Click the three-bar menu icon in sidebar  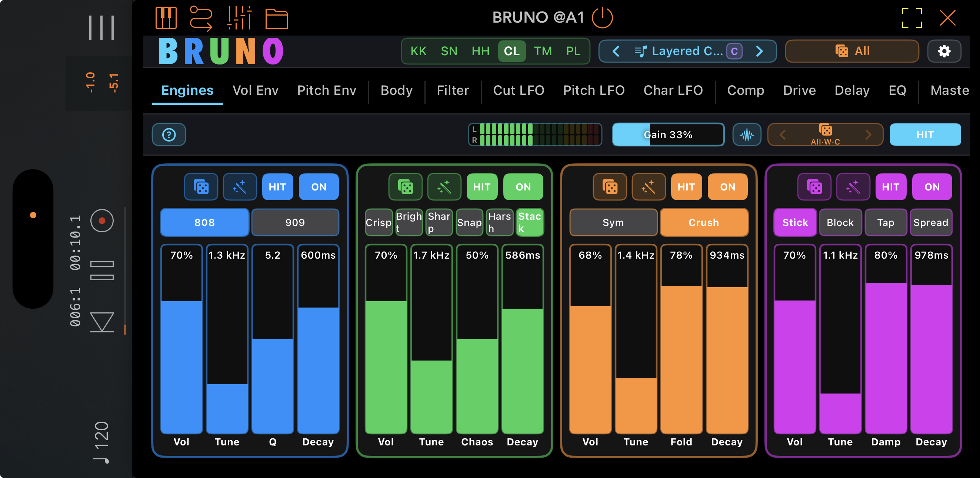point(101,27)
